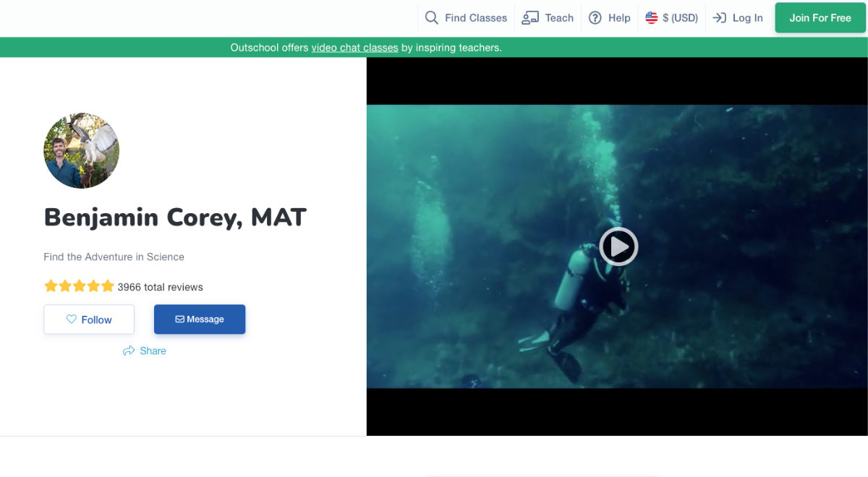868x477 pixels.
Task: Open the video chat classes link
Action: pyautogui.click(x=354, y=48)
